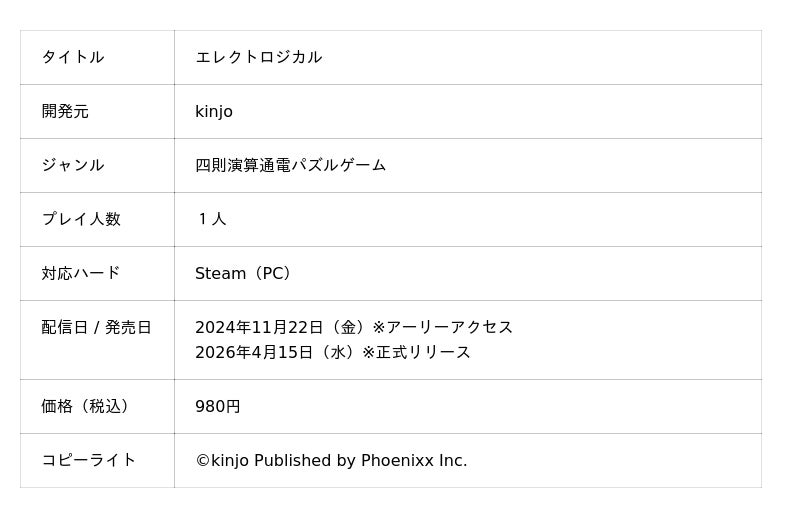Select the 2026年4月15日 date text
800x518 pixels.
pyautogui.click(x=254, y=352)
